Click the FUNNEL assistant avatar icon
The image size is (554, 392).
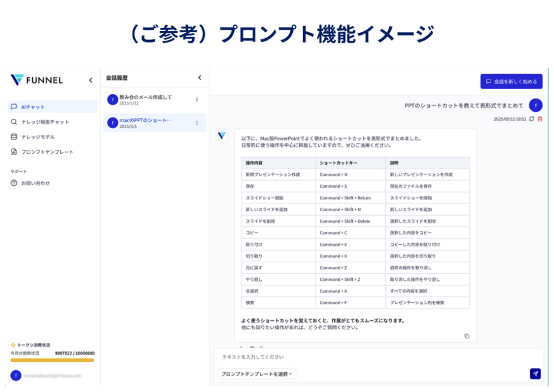click(222, 136)
